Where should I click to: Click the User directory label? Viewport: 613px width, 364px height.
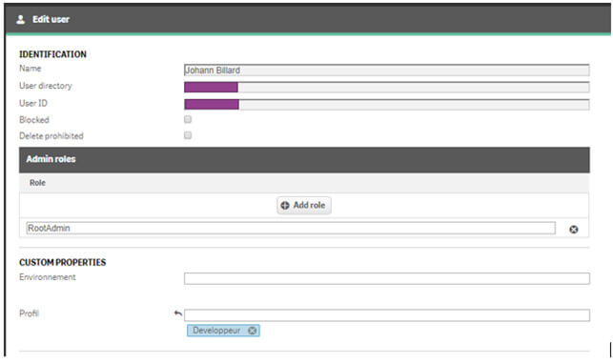[x=46, y=86]
